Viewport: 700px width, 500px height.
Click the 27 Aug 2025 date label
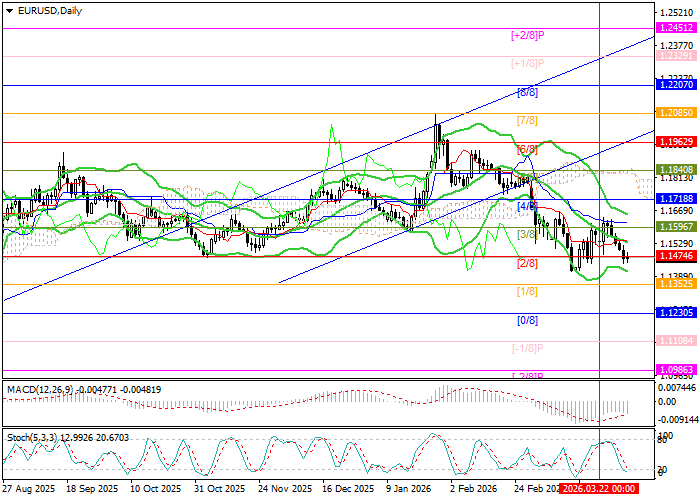click(x=30, y=490)
